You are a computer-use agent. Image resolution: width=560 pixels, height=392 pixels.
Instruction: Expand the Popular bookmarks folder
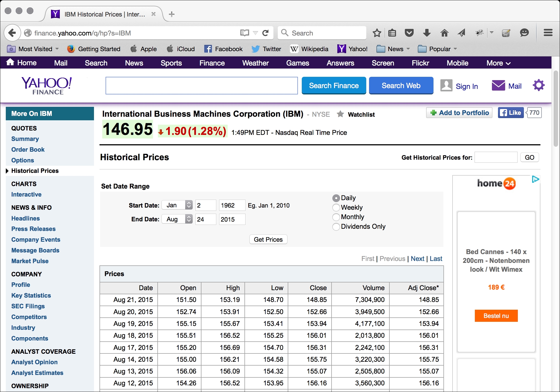437,49
